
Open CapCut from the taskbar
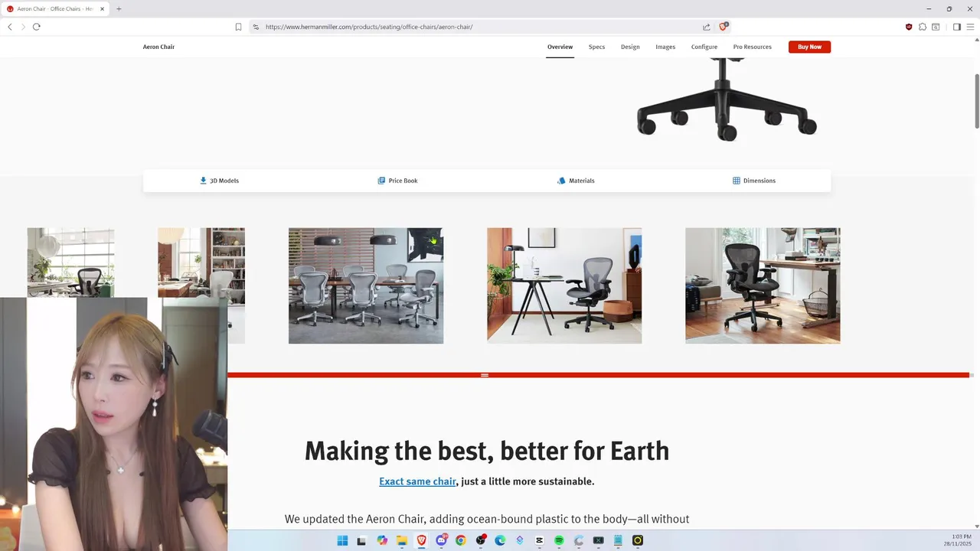(x=539, y=540)
